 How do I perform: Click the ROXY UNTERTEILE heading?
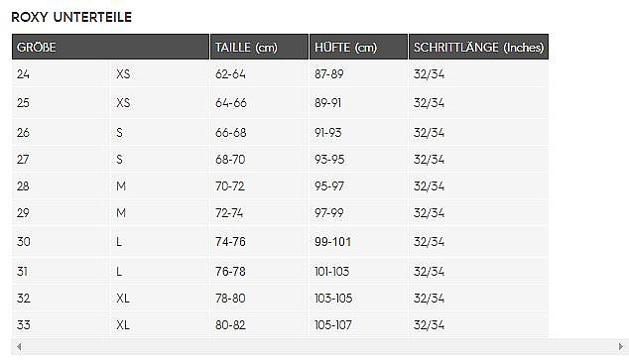71,17
